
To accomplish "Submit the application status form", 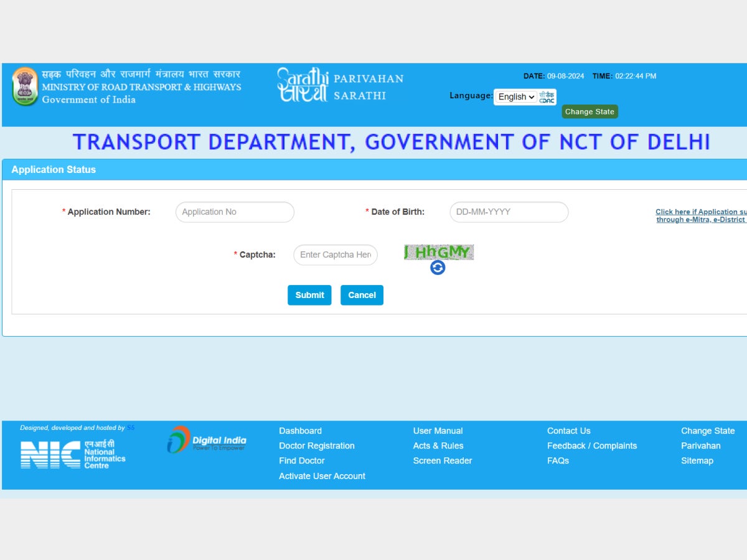I will (309, 295).
